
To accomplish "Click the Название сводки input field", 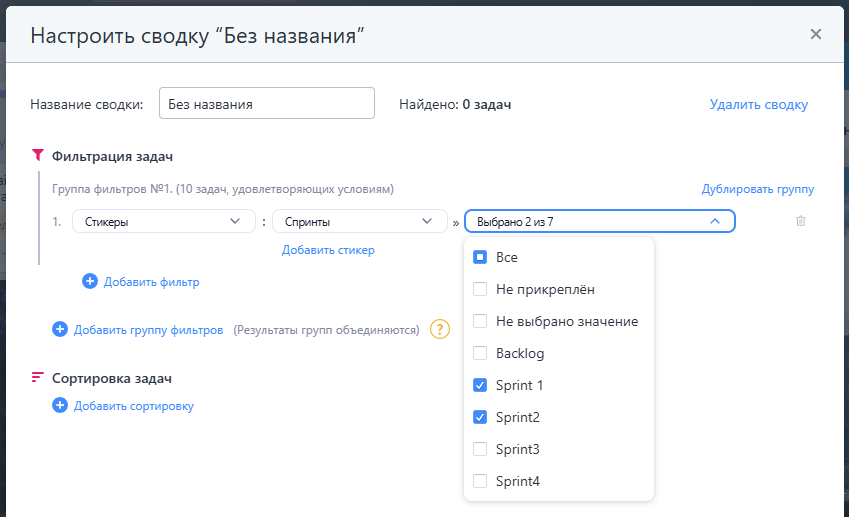I will 266,104.
